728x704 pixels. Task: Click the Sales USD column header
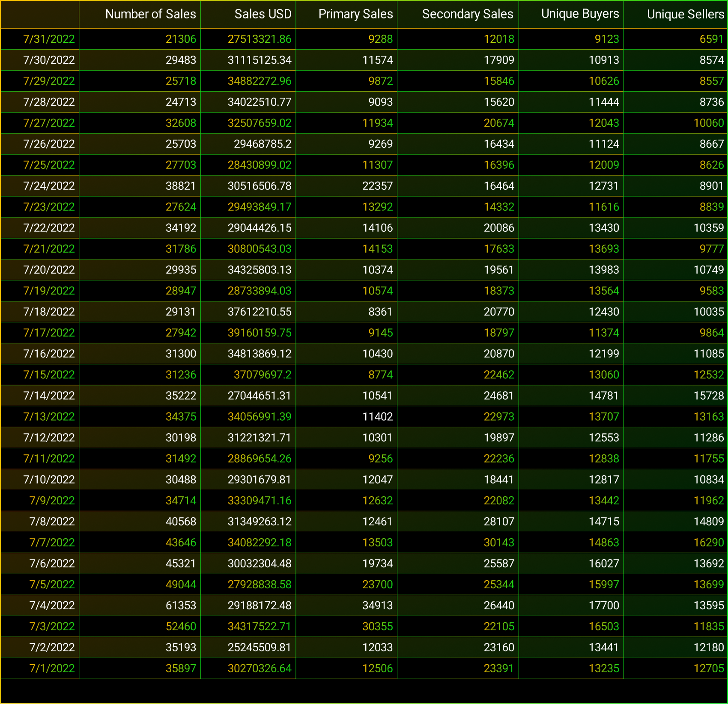click(248, 15)
